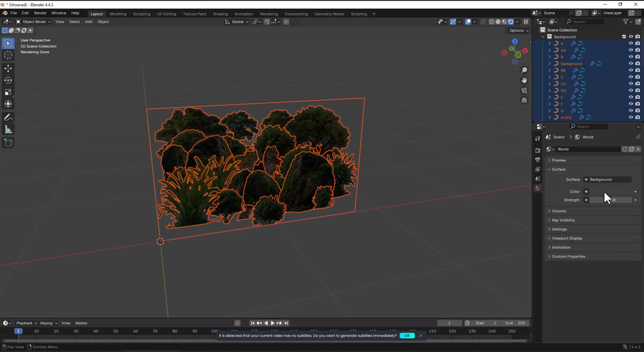Select the Select Box tool
The width and height of the screenshot is (644, 352).
pos(8,43)
